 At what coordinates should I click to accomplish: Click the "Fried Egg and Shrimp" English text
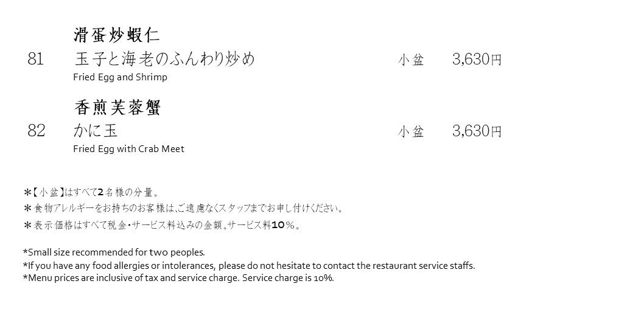coord(120,77)
